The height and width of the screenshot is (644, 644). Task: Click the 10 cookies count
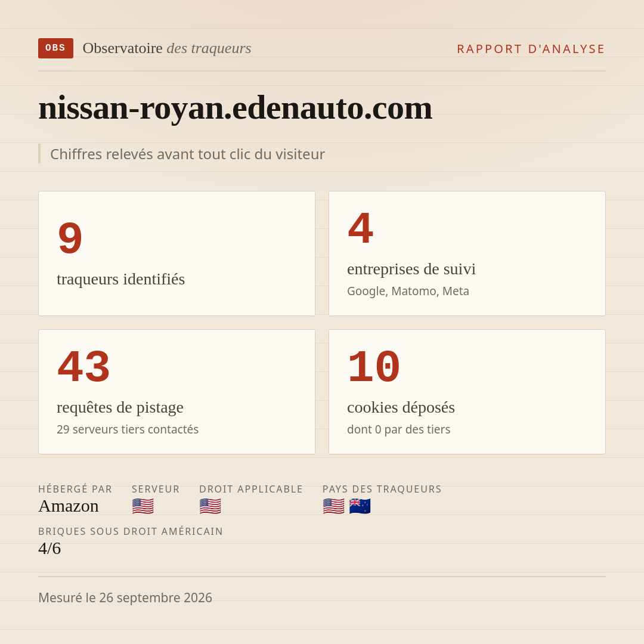(374, 366)
